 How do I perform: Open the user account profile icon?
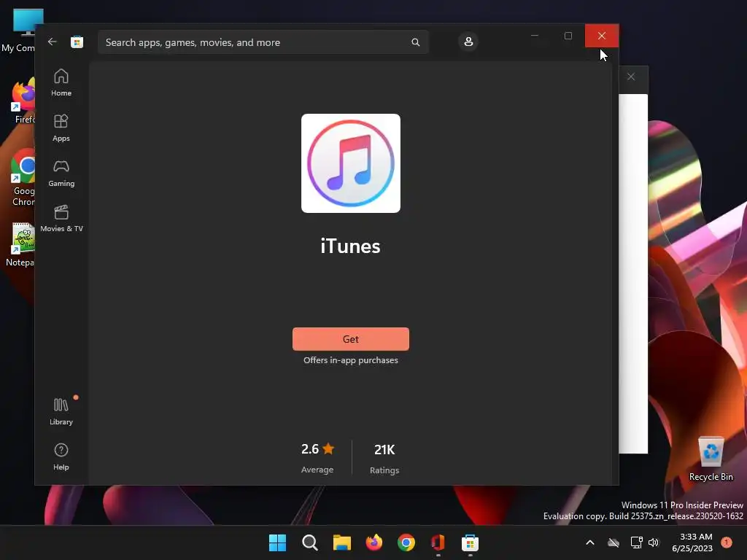click(x=468, y=42)
